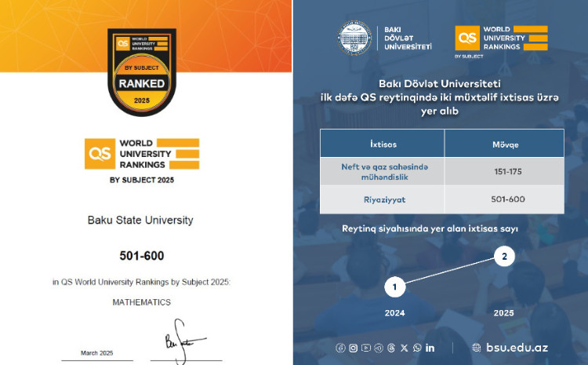Viewport: 588px width, 365px height.
Task: Open the Telegram icon link
Action: coord(379,348)
